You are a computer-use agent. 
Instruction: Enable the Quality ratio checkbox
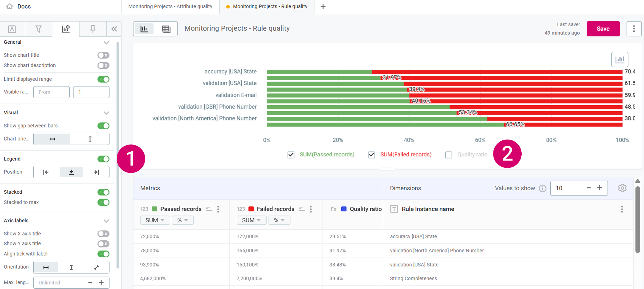(448, 155)
